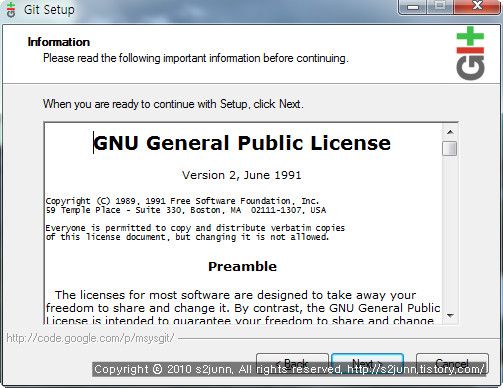Click the 'The licenses for most software' line
The image size is (503, 388).
[x=235, y=295]
